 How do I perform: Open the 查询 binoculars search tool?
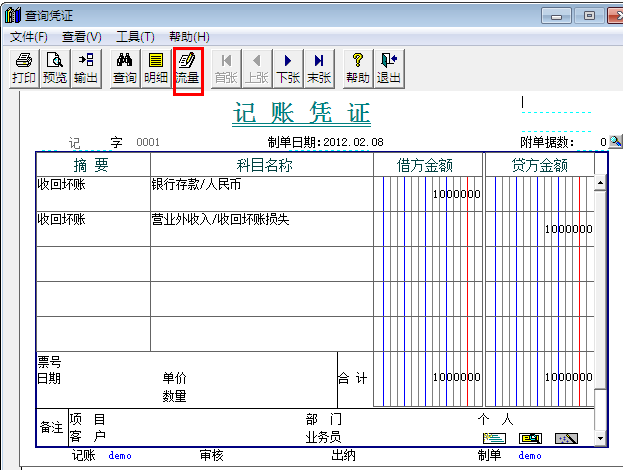(x=125, y=68)
